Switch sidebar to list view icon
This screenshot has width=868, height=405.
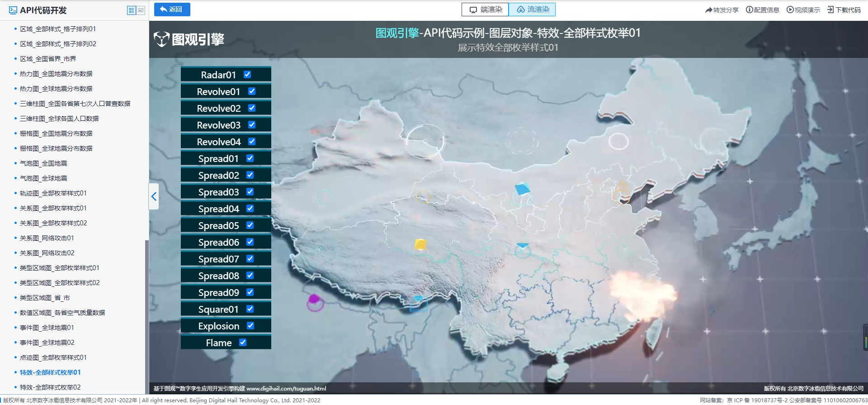[132, 10]
